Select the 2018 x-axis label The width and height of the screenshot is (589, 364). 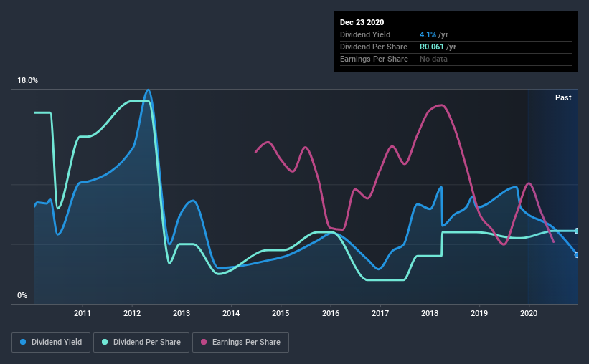430,313
